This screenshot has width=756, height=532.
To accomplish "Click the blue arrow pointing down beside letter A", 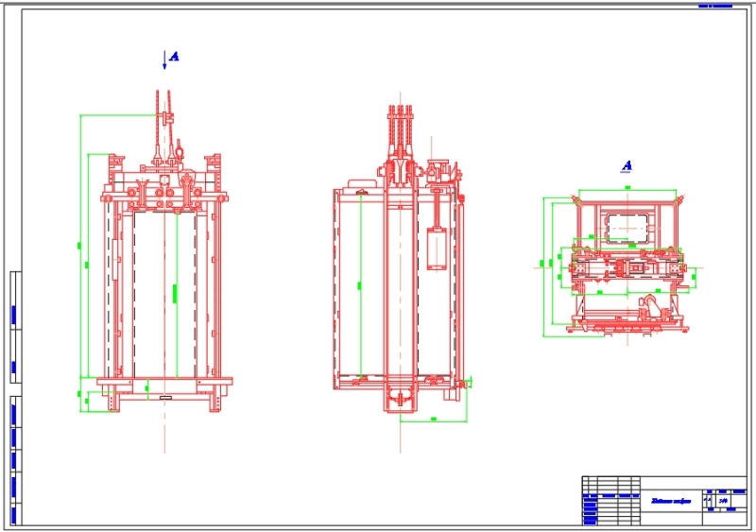I will pos(164,60).
